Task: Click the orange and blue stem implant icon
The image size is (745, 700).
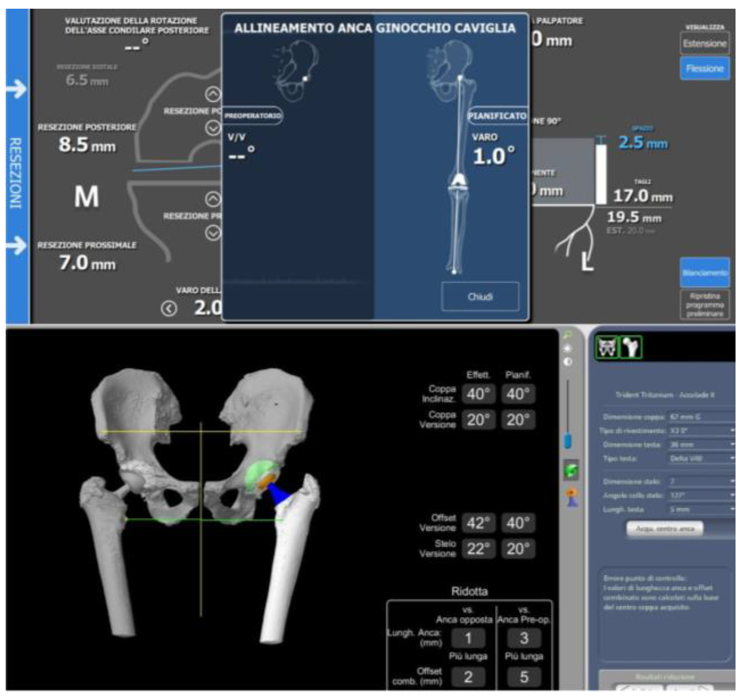Action: tap(571, 498)
